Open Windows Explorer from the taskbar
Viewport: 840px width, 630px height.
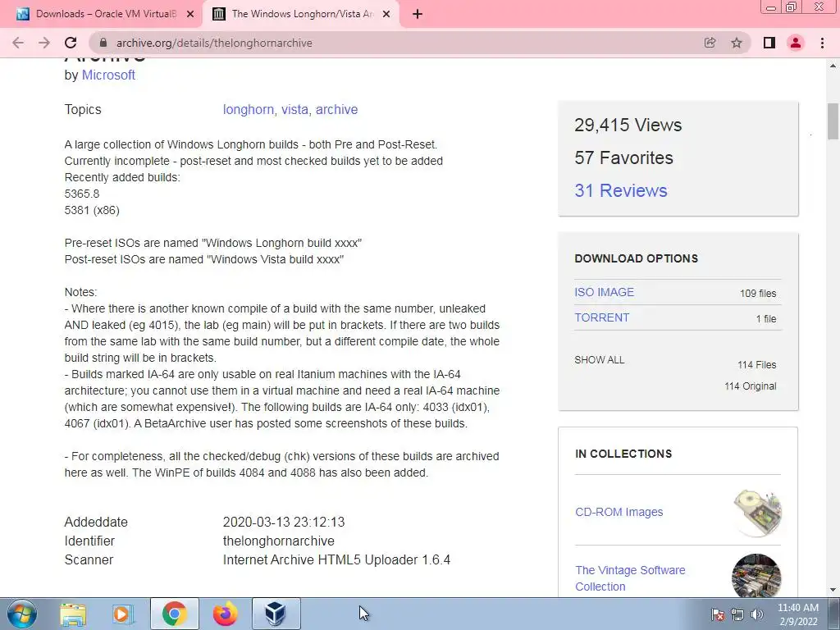(x=73, y=614)
